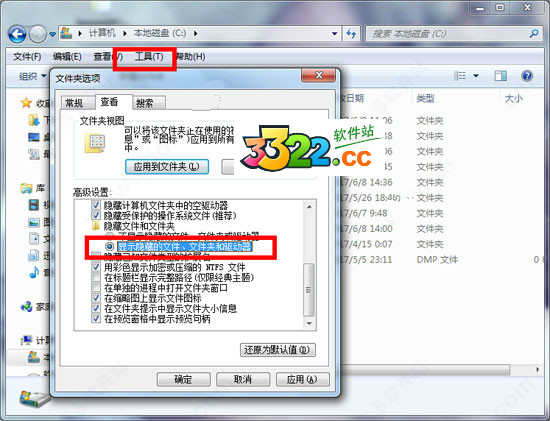Open the 工具(T) menu
This screenshot has height=421, width=550.
point(149,56)
